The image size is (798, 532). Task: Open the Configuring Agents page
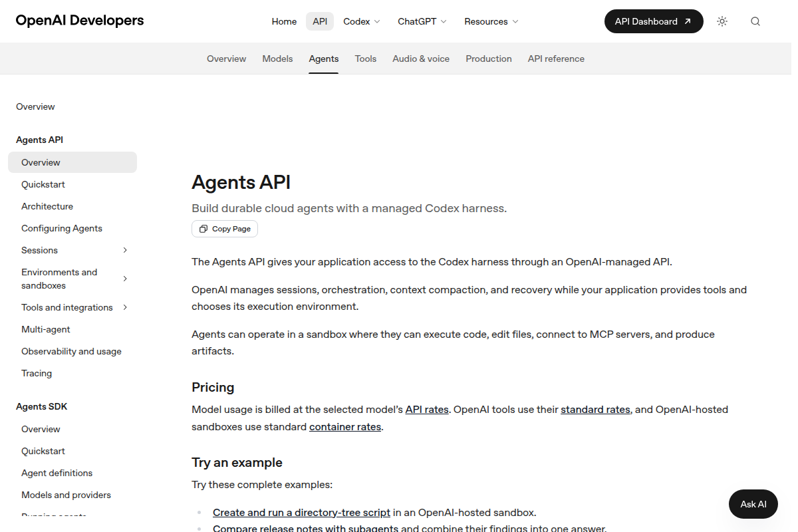click(x=62, y=228)
